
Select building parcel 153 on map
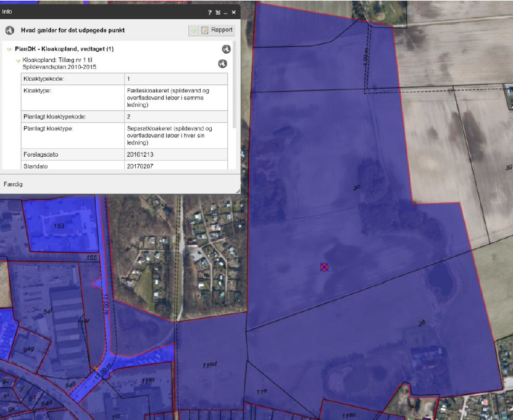[59, 226]
